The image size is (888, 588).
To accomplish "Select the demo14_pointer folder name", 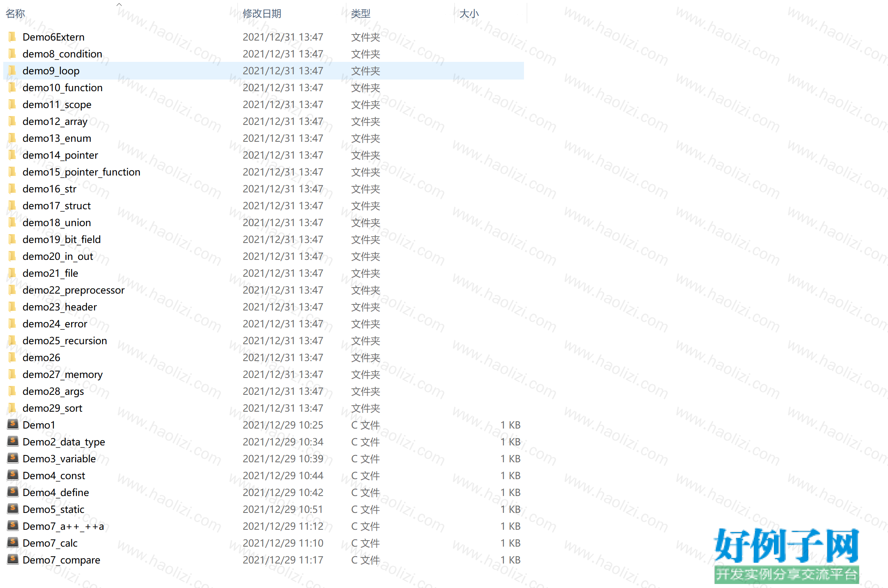I will pos(60,155).
